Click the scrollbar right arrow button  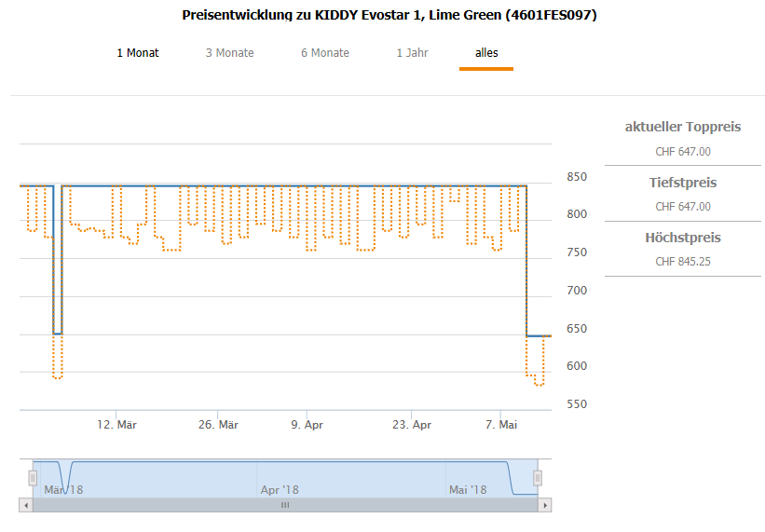545,505
